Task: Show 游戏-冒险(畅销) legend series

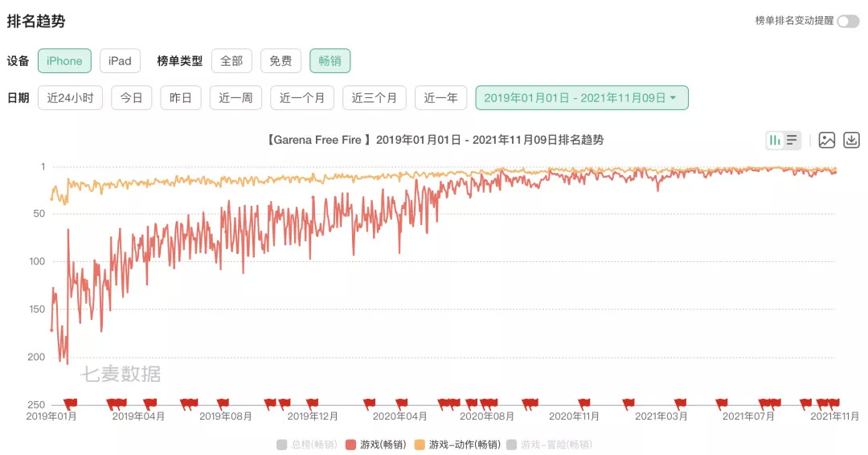Action: pos(549,445)
